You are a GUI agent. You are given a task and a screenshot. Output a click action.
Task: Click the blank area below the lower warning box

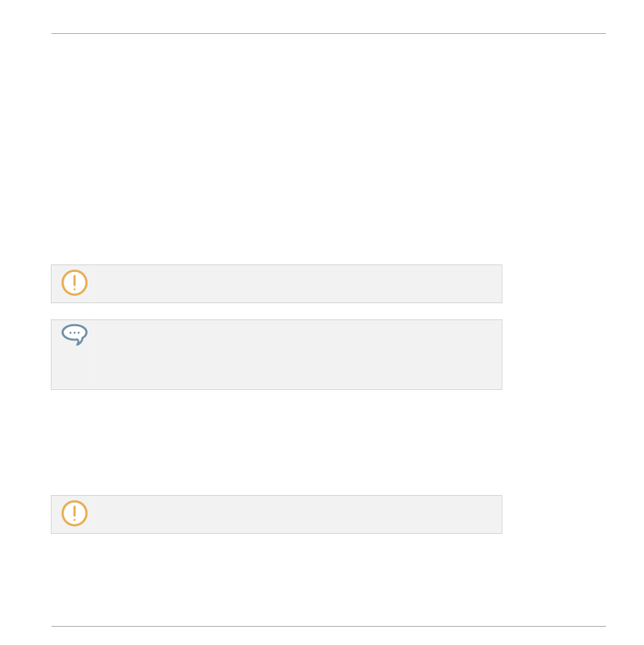coord(277,579)
